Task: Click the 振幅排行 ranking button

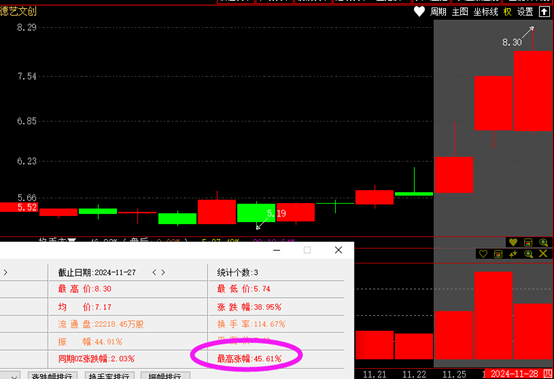Action: coord(165,376)
